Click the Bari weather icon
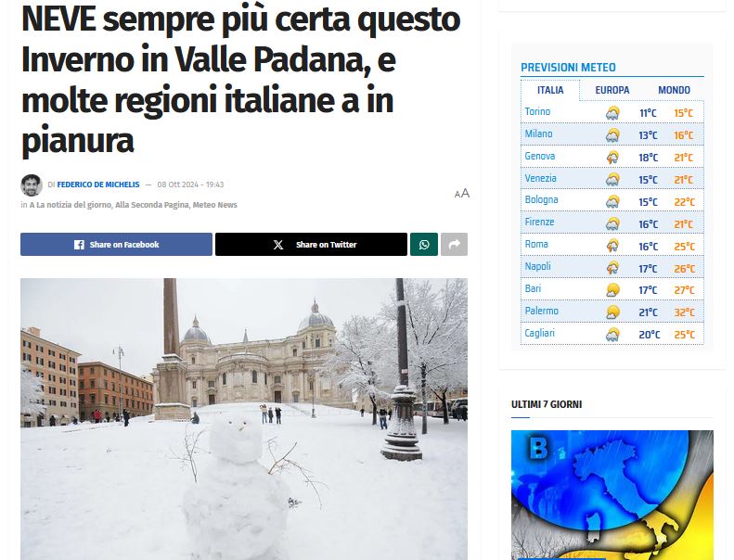Screen dimensions: 734x560 pyautogui.click(x=612, y=290)
